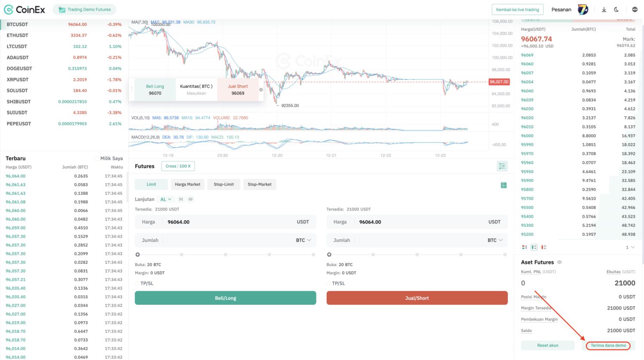The image size is (644, 360).
Task: Open the user avatar profile
Action: point(583,9)
